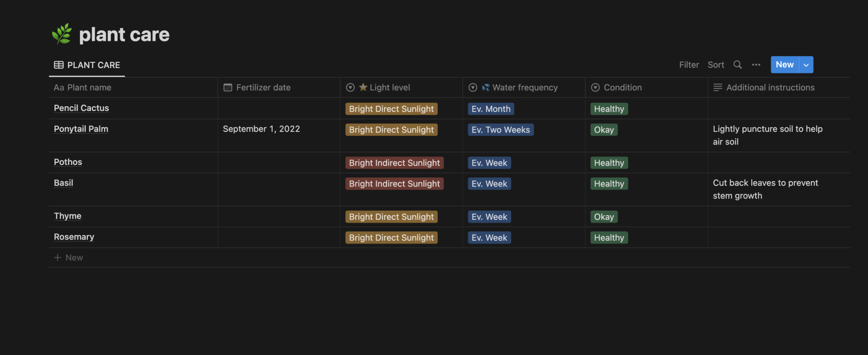The width and height of the screenshot is (868, 355).
Task: Click the star icon in Light level header
Action: coord(363,87)
